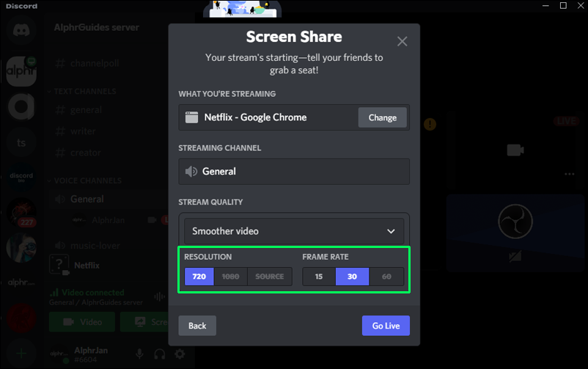This screenshot has width=588, height=369.
Task: Click the yellow warning icon on stream
Action: click(430, 124)
